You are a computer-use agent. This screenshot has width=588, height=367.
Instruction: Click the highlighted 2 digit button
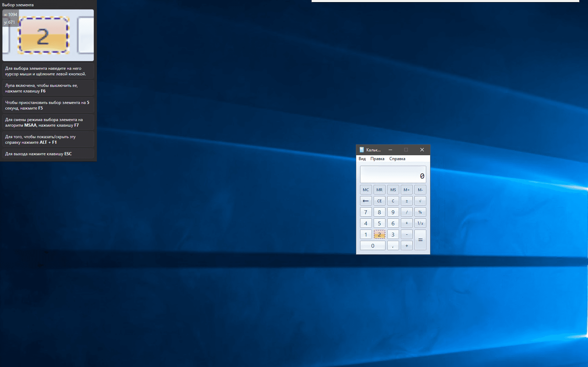379,234
